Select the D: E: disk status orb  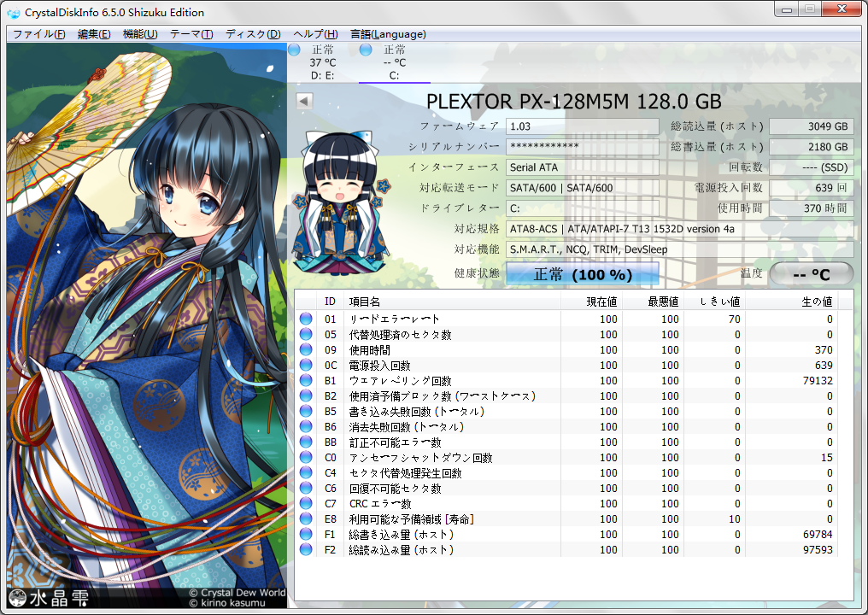(294, 50)
